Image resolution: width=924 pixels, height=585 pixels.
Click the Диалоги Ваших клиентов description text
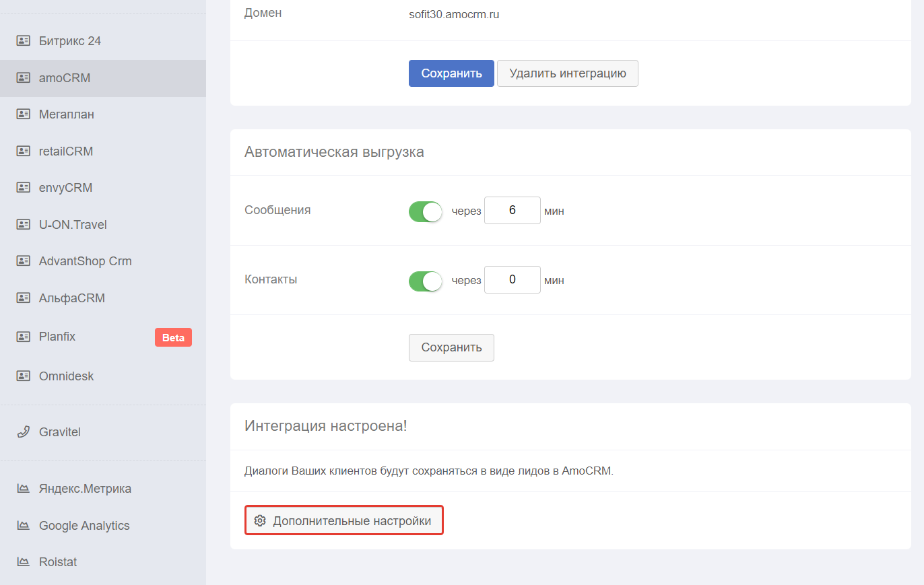[429, 471]
